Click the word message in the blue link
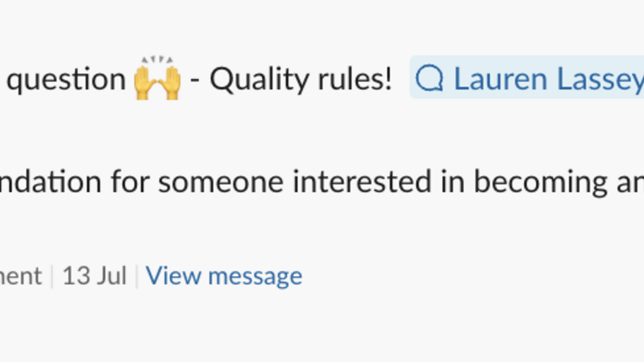Viewport: 644px width, 362px height. tap(255, 277)
